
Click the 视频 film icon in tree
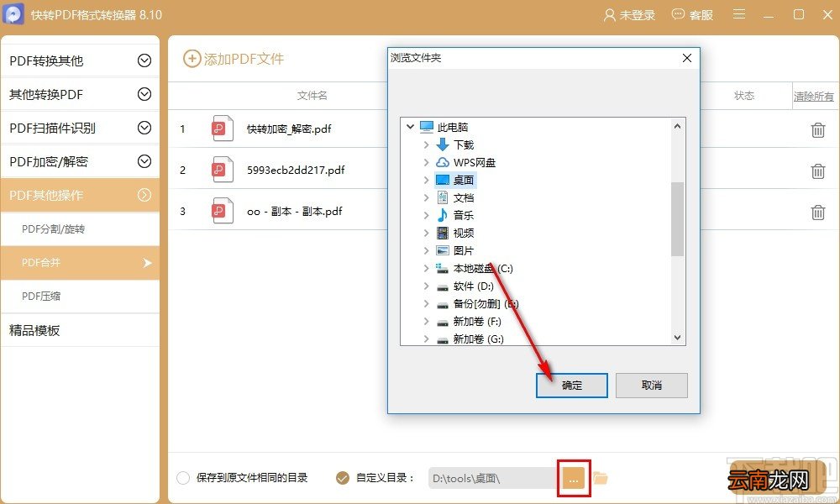443,233
